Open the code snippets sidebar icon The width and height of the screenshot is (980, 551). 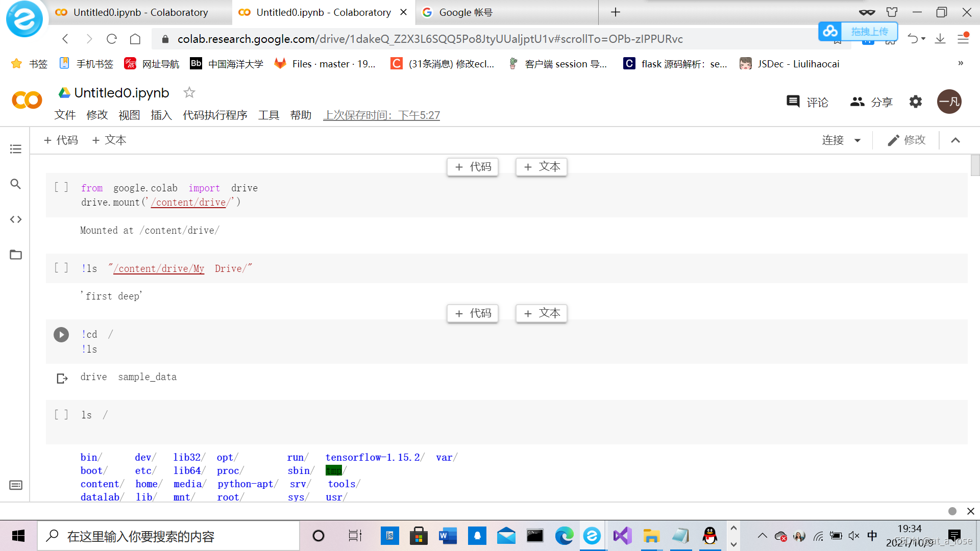16,219
